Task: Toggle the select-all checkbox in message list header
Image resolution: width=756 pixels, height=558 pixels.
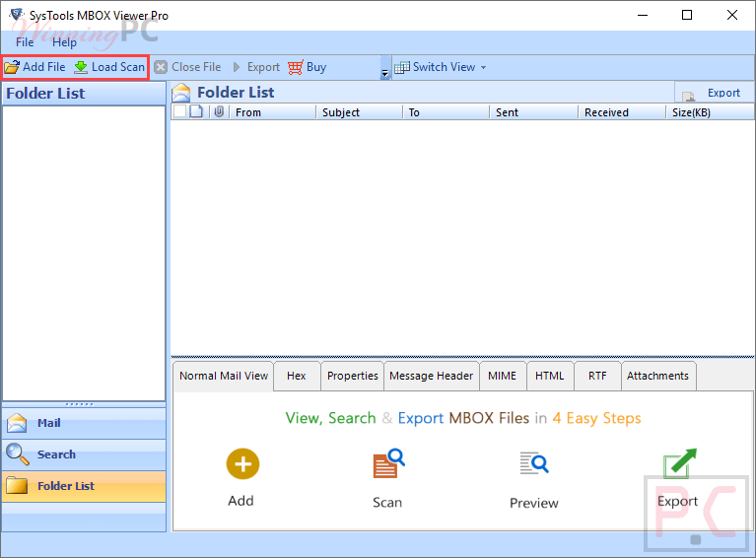Action: [179, 111]
